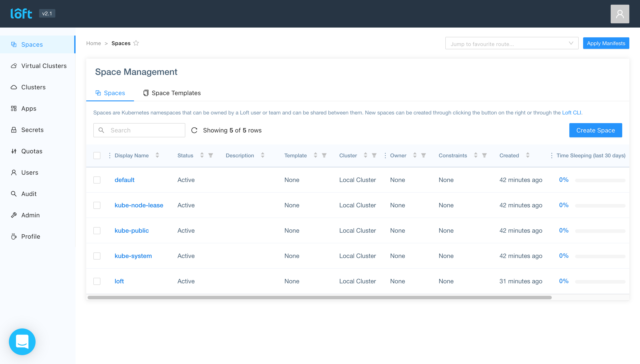Click the horizontal table scrollbar
This screenshot has width=640, height=364.
pyautogui.click(x=320, y=298)
